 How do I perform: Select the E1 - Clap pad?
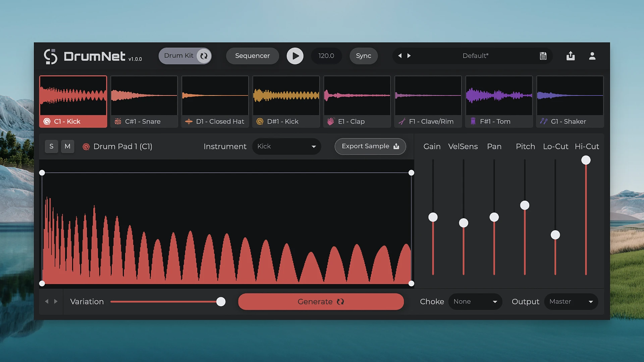tap(357, 102)
